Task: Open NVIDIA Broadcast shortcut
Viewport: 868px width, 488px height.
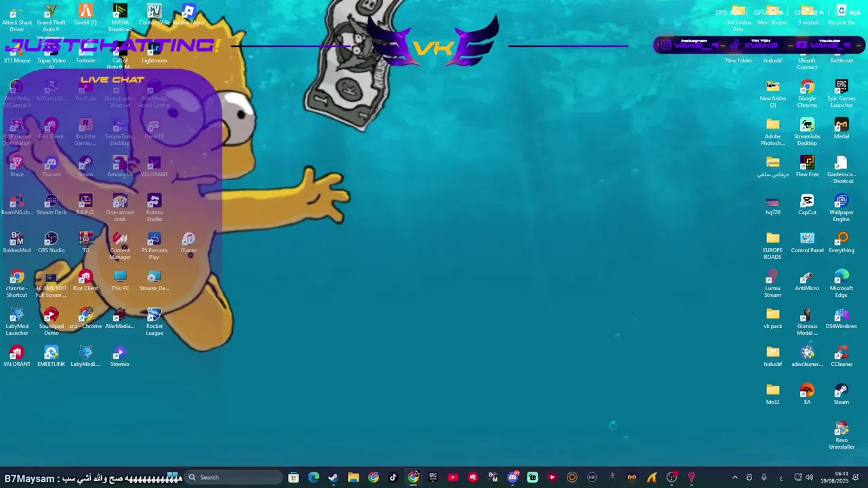Action: pos(120,18)
